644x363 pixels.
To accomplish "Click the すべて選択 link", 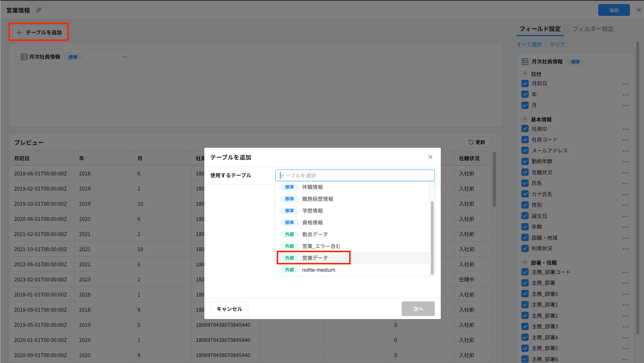I will coord(529,45).
